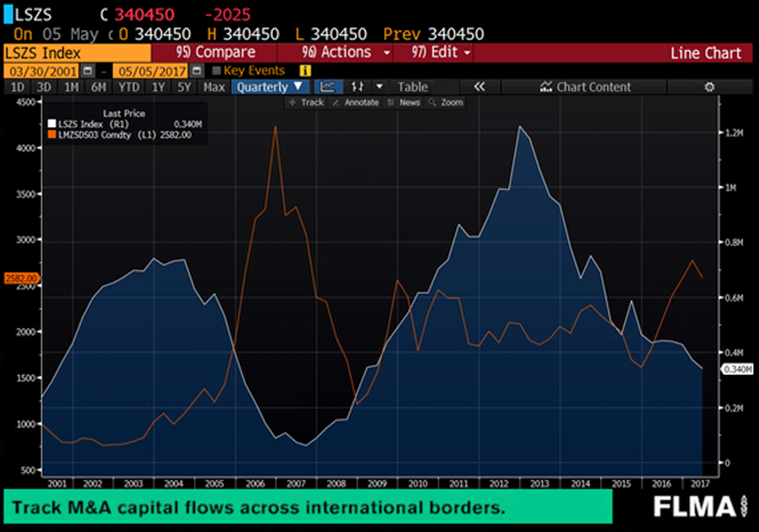The width and height of the screenshot is (759, 532).
Task: Open start date calendar picker icon
Action: click(88, 71)
